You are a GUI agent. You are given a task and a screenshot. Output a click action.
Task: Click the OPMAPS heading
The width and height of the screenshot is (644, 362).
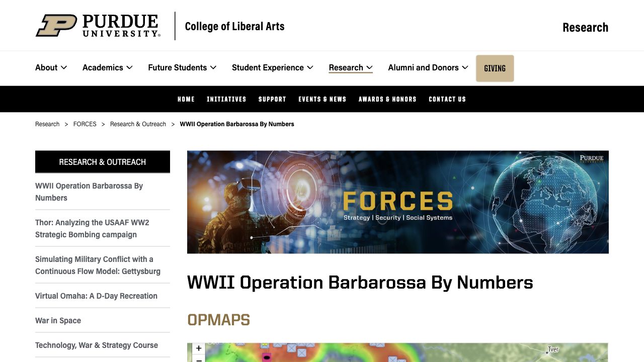tap(218, 320)
